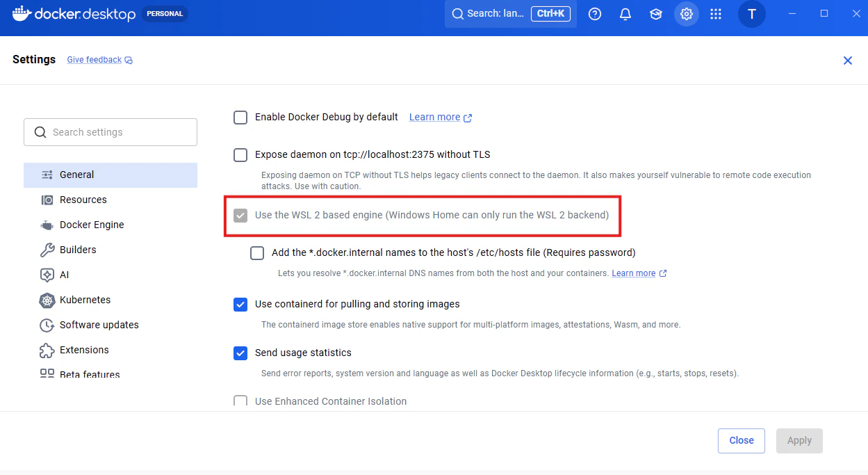
Task: Click the PERSONAL plan badge
Action: (x=165, y=14)
